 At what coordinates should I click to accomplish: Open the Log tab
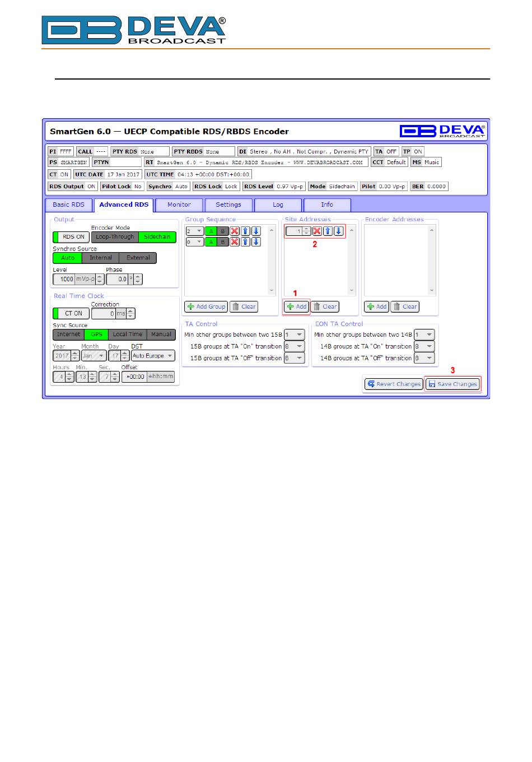click(278, 205)
